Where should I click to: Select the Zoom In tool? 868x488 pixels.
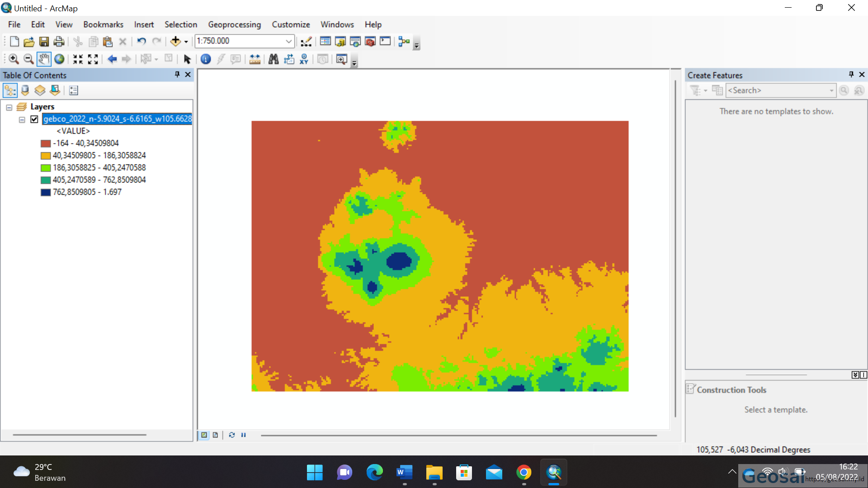pos(14,59)
